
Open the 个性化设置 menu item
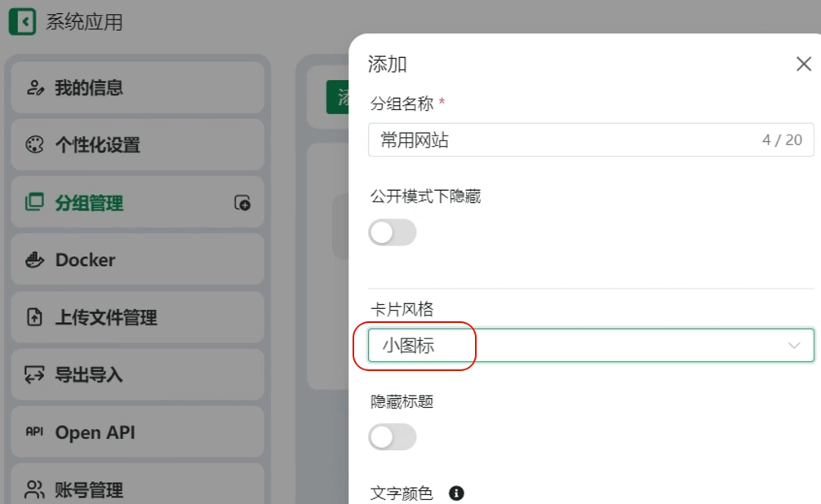tap(137, 144)
